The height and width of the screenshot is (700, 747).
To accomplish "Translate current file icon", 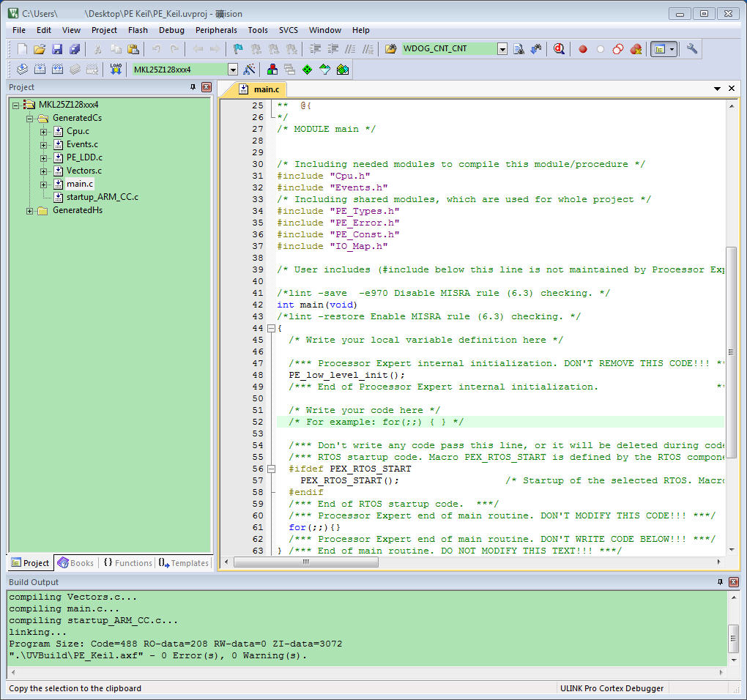I will click(22, 70).
